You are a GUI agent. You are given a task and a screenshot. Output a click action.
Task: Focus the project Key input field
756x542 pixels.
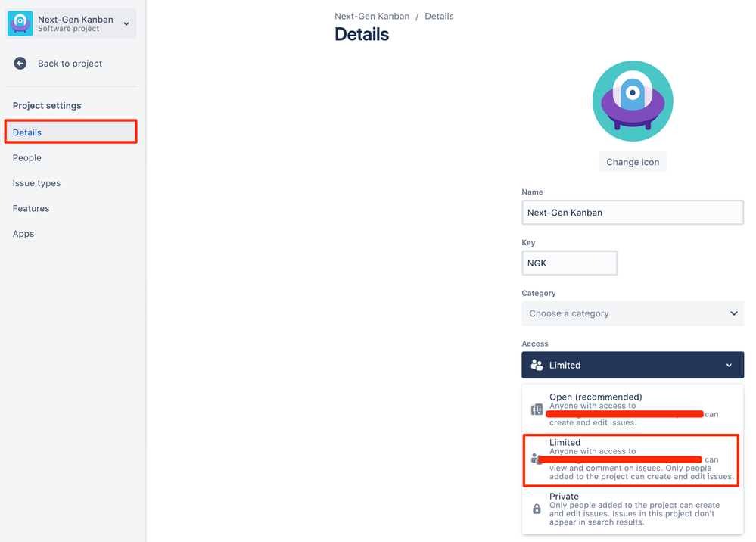[569, 263]
